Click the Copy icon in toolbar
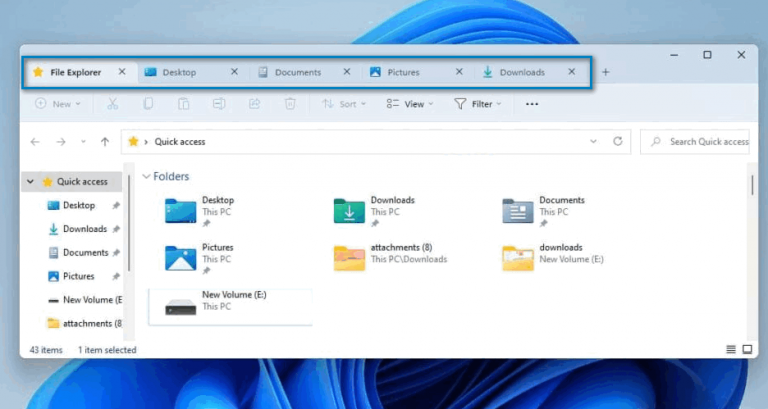The height and width of the screenshot is (409, 768). tap(148, 104)
